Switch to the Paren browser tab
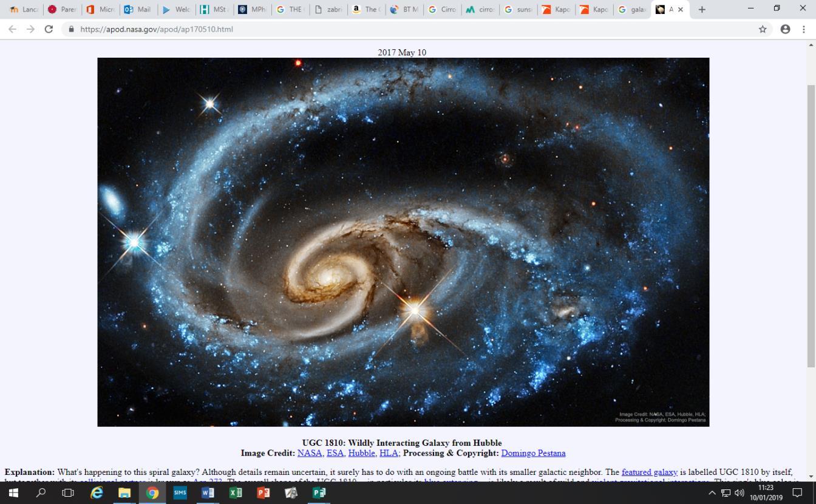 (61, 9)
